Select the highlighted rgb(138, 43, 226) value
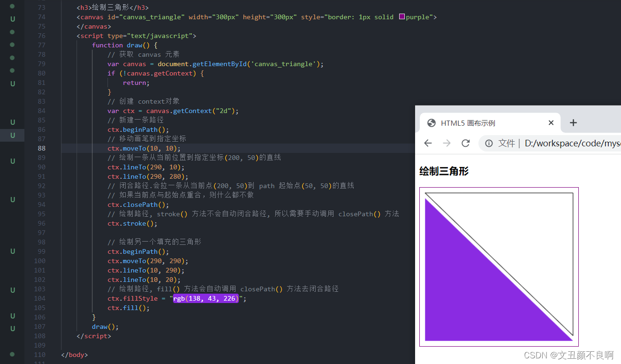Viewport: 621px width, 364px height. [205, 298]
